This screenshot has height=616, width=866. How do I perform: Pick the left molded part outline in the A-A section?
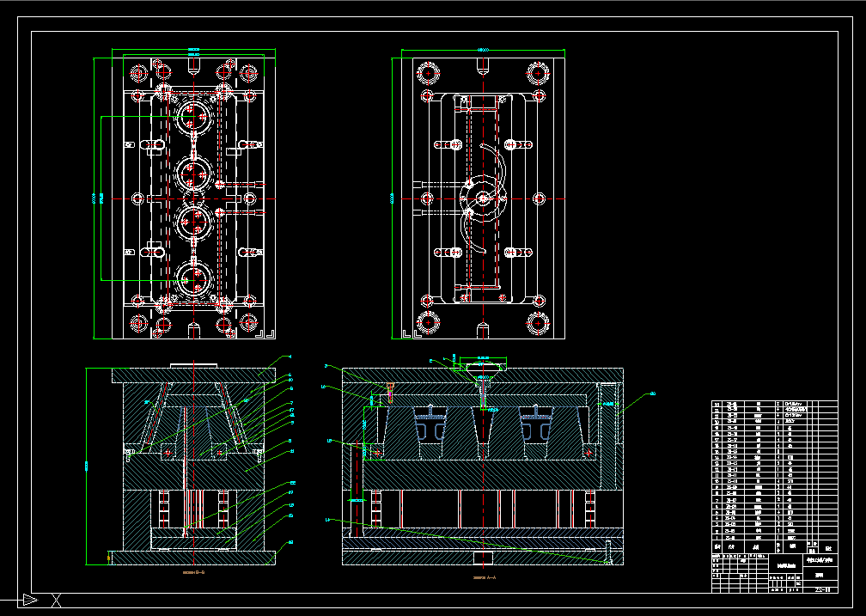430,424
